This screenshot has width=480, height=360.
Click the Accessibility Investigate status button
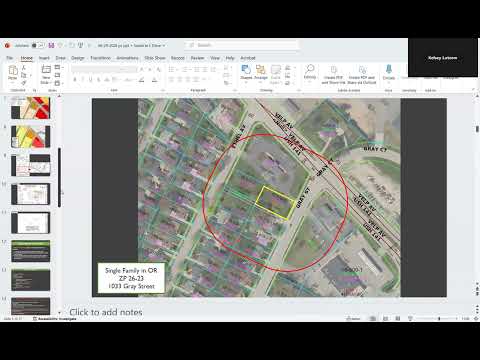click(55, 319)
